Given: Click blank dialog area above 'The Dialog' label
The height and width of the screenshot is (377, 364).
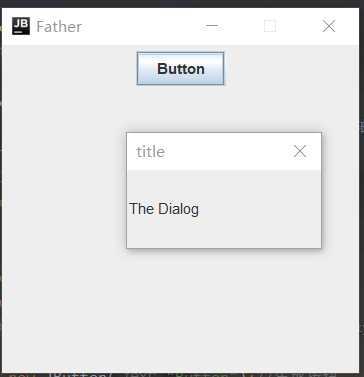Looking at the screenshot, I should [223, 185].
